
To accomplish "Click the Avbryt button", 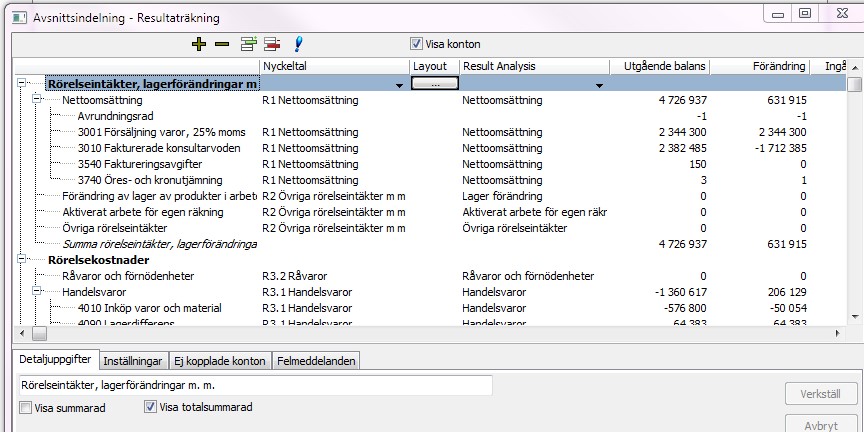I will (x=821, y=424).
